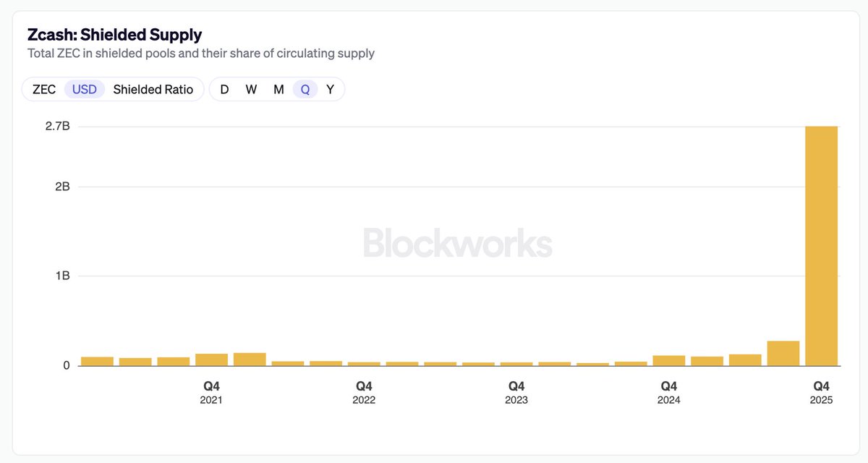
Task: Click the Q4 2025 axis label
Action: click(822, 393)
